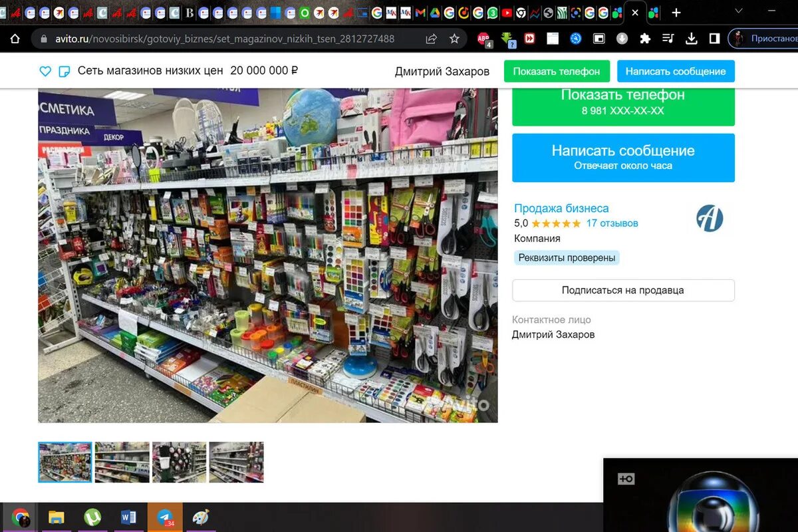This screenshot has width=798, height=532.
Task: Click Подписаться на продавца button
Action: click(x=623, y=290)
